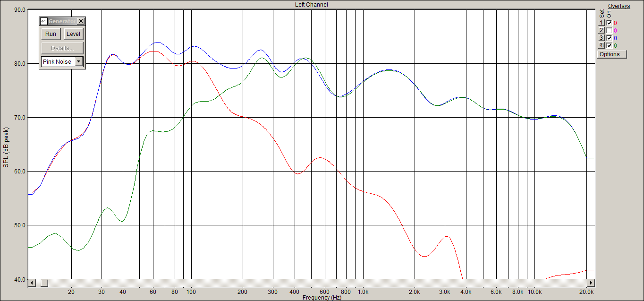Click the 90.0 dB axis value
644x301 pixels.
(x=19, y=9)
